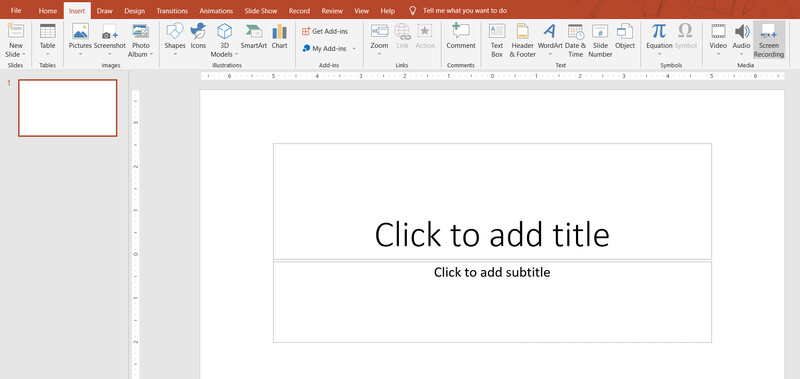Click the Add-ins group label
The image size is (800, 379).
329,65
